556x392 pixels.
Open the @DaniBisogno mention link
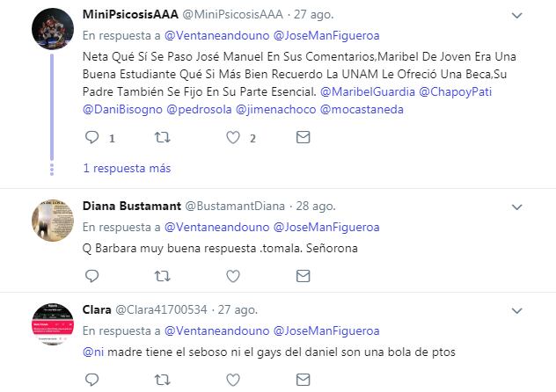122,109
